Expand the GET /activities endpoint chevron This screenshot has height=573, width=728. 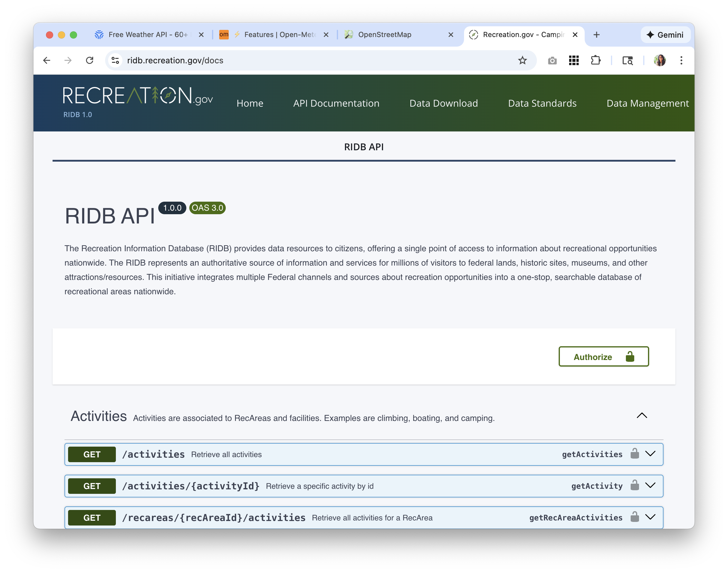click(650, 454)
